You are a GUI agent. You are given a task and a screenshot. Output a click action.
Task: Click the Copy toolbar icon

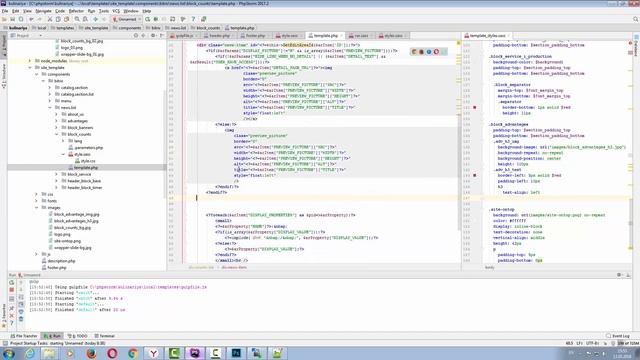coord(58,19)
